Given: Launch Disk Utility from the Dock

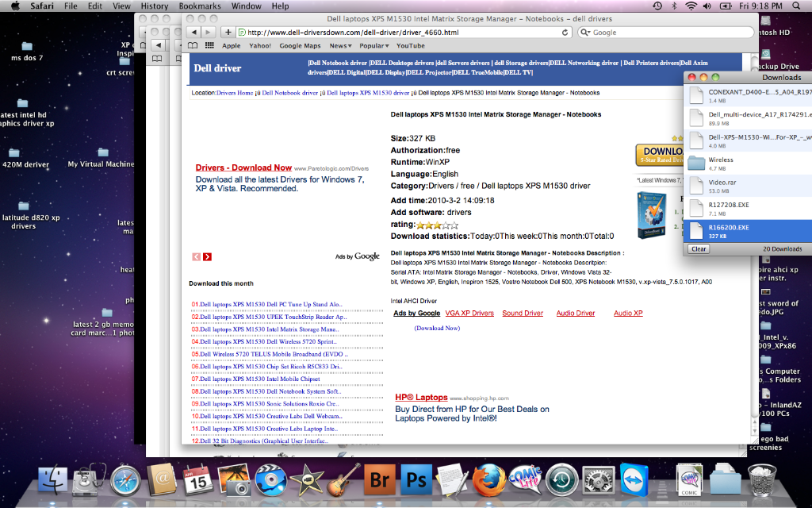Looking at the screenshot, I should 89,480.
